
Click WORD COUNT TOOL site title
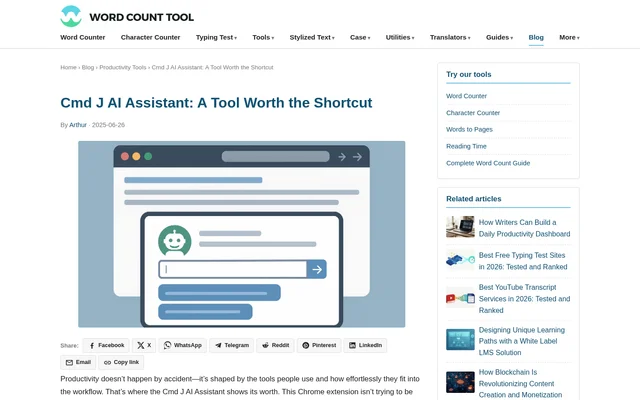(142, 17)
